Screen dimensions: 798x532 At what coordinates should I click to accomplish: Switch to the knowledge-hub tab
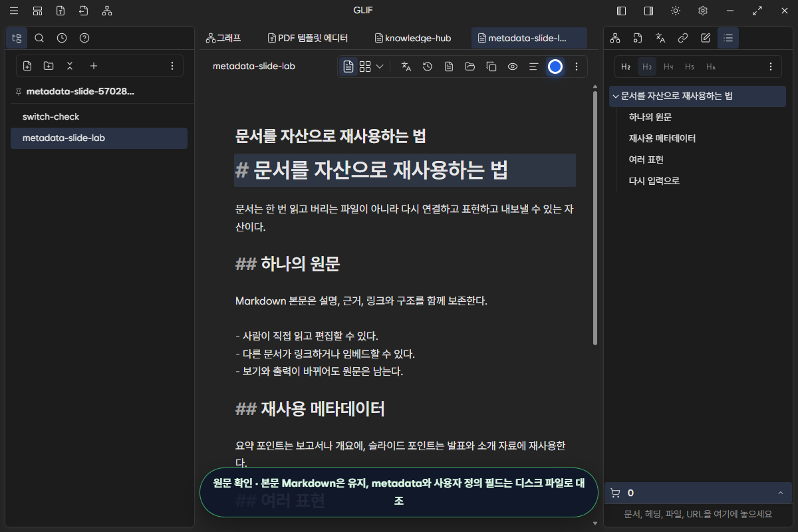click(413, 38)
